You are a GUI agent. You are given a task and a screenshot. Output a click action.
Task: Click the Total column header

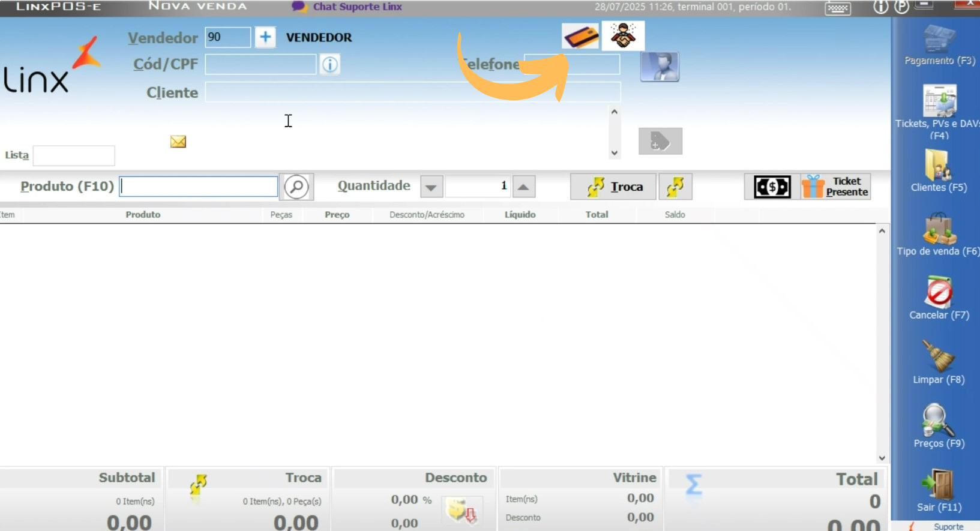coord(597,215)
